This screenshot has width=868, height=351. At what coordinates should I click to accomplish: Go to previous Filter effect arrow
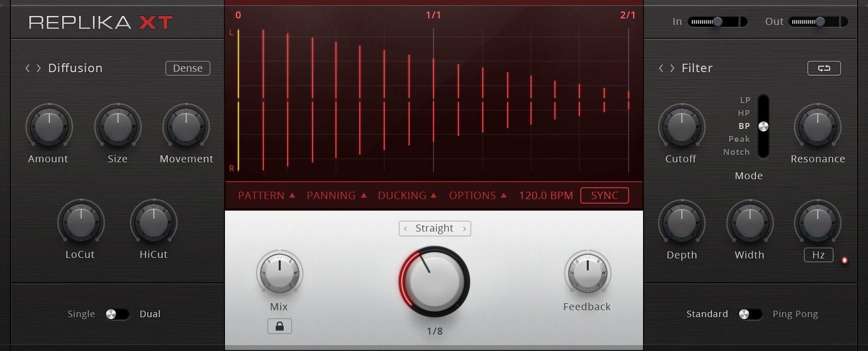(661, 68)
